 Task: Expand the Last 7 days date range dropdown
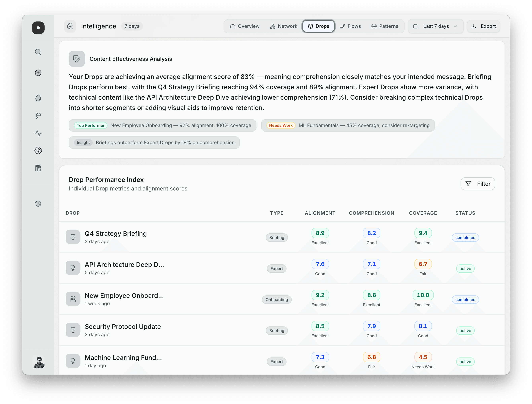coord(436,26)
